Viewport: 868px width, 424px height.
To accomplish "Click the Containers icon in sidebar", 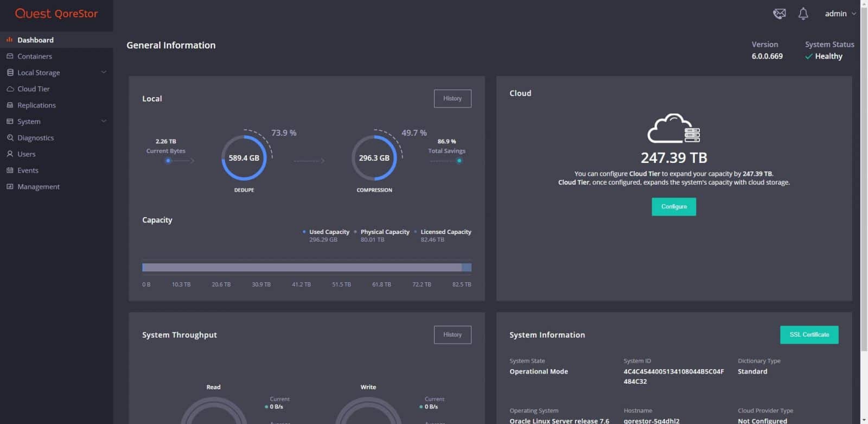I will tap(10, 56).
